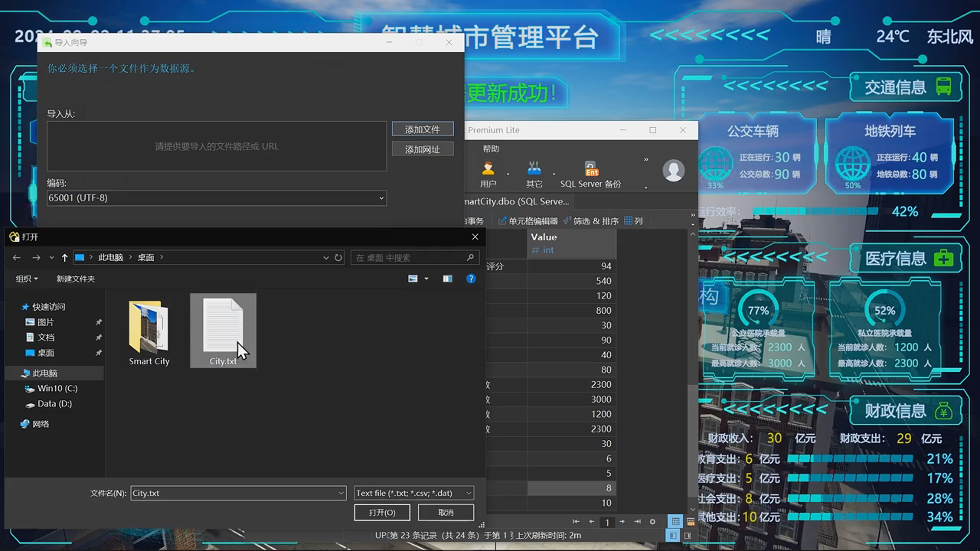Viewport: 980px width, 551px height.
Task: Click the up-directory arrow in file dialog
Action: tap(64, 258)
